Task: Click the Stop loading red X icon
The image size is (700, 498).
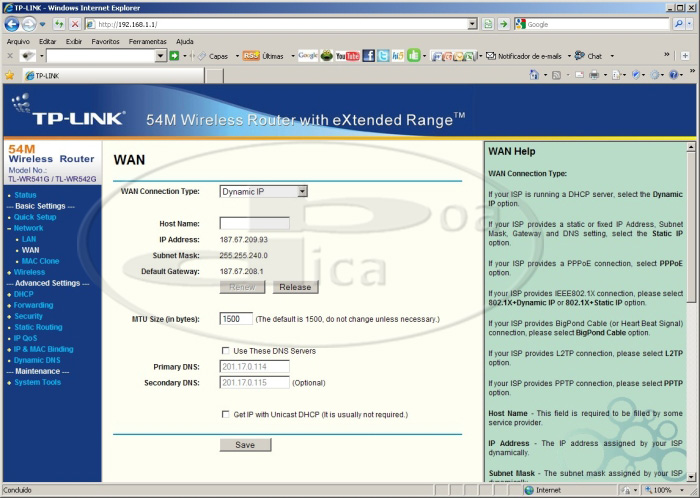Action: (75, 24)
